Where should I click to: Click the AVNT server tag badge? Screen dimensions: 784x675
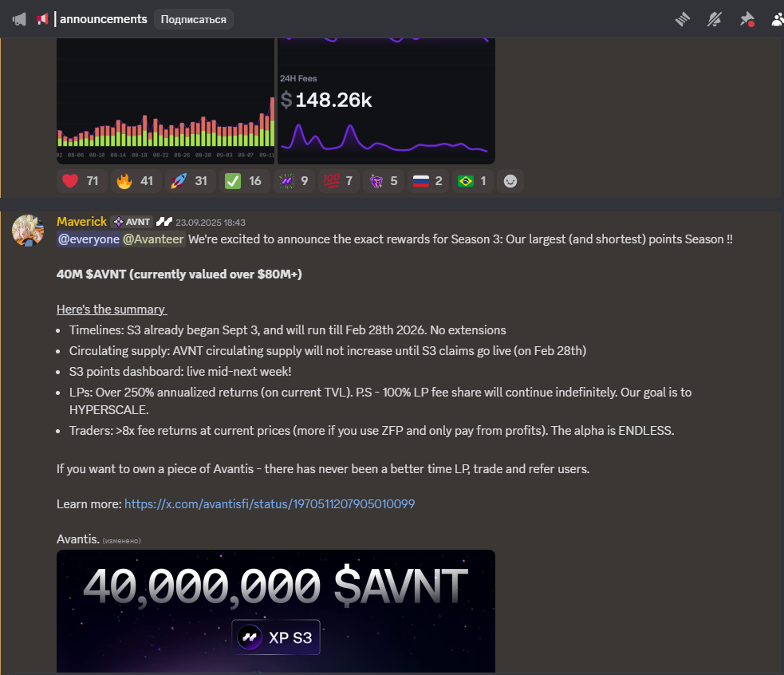pyautogui.click(x=132, y=222)
